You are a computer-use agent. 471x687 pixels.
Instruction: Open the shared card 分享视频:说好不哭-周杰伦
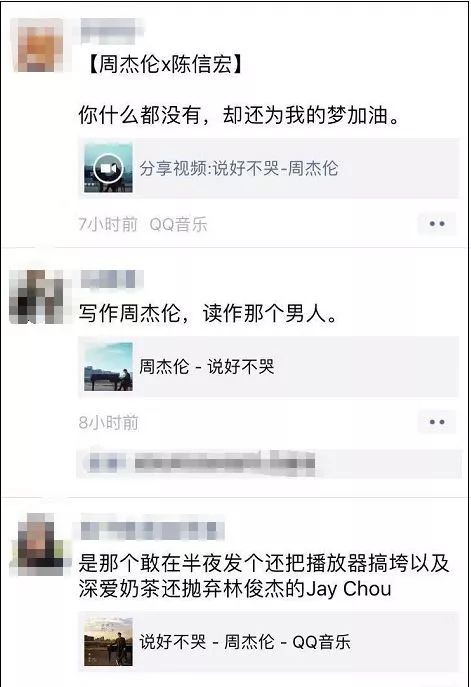coord(269,169)
